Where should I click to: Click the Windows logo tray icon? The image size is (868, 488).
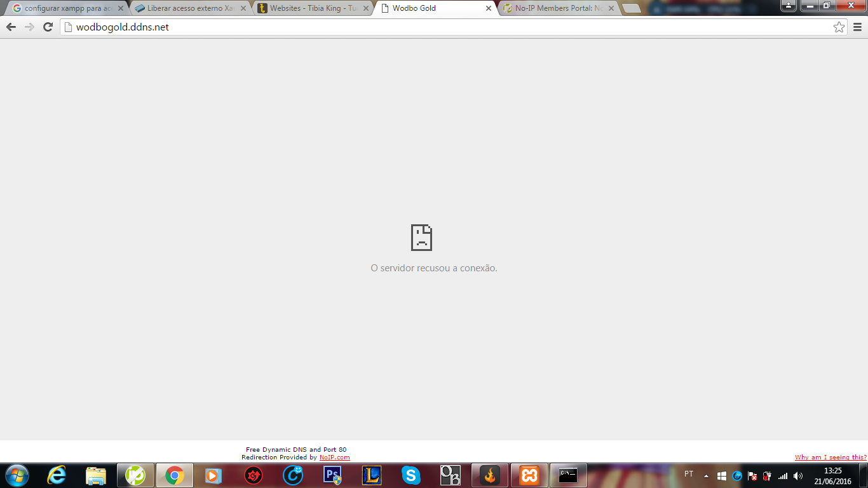click(722, 475)
